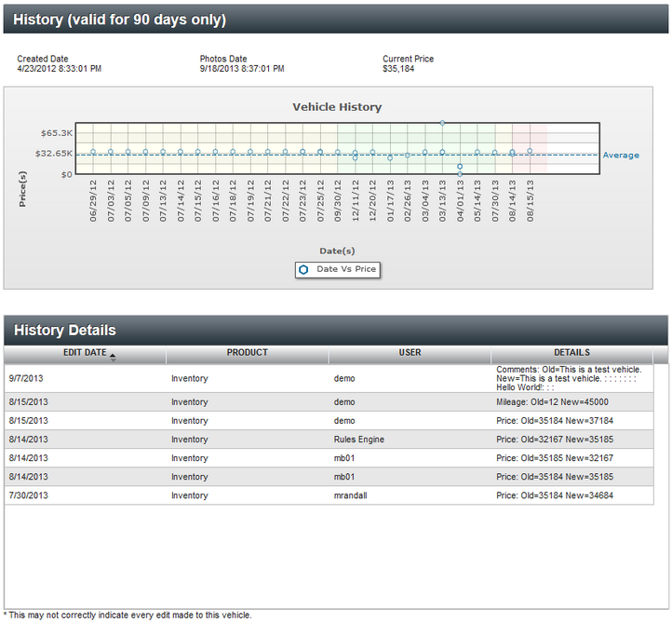Click the Average line label on the chart
The height and width of the screenshot is (623, 672).
pos(621,156)
